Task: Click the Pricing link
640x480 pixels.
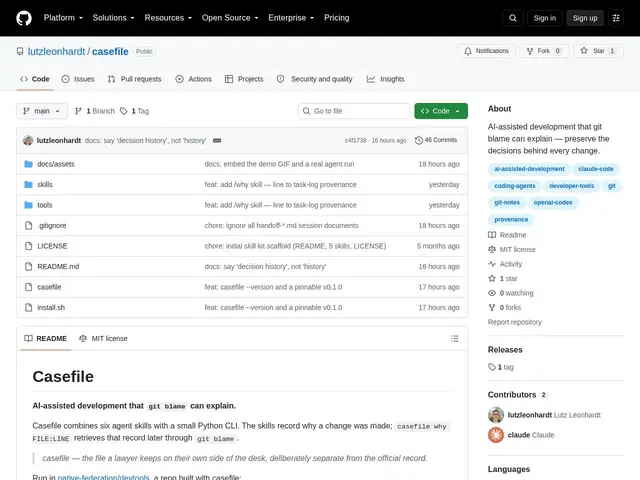Action: pos(337,18)
